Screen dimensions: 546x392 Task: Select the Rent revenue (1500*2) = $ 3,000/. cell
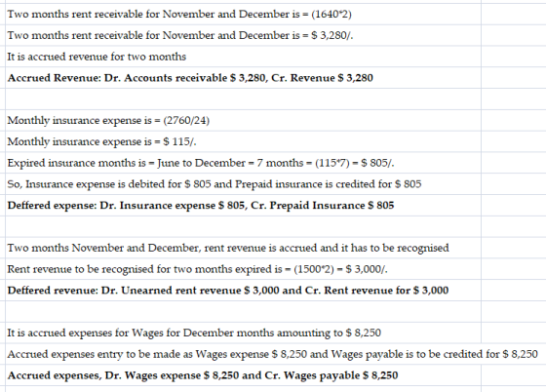[243, 269]
